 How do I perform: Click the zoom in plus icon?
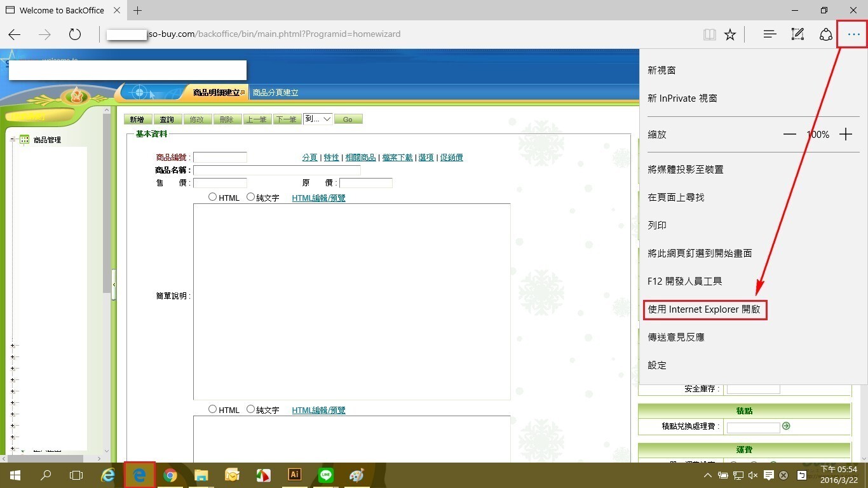click(845, 134)
